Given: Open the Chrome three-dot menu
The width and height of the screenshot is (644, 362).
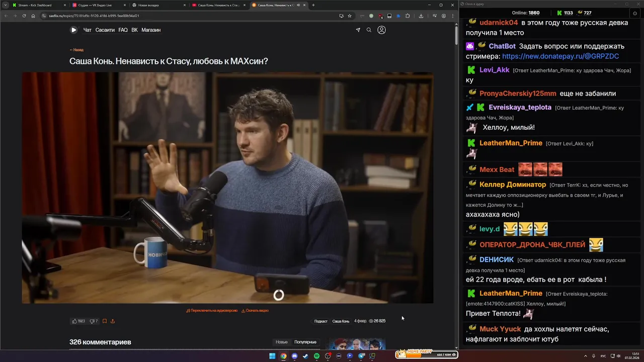Looking at the screenshot, I should (452, 16).
